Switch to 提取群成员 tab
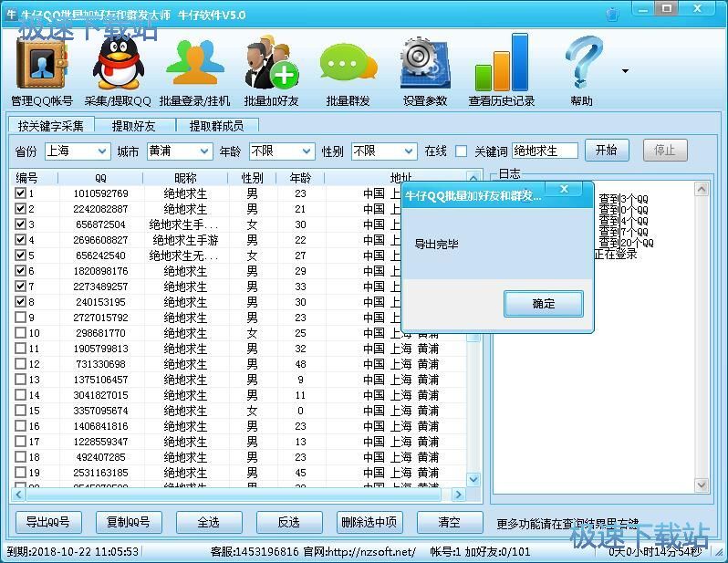This screenshot has width=728, height=563. (216, 126)
